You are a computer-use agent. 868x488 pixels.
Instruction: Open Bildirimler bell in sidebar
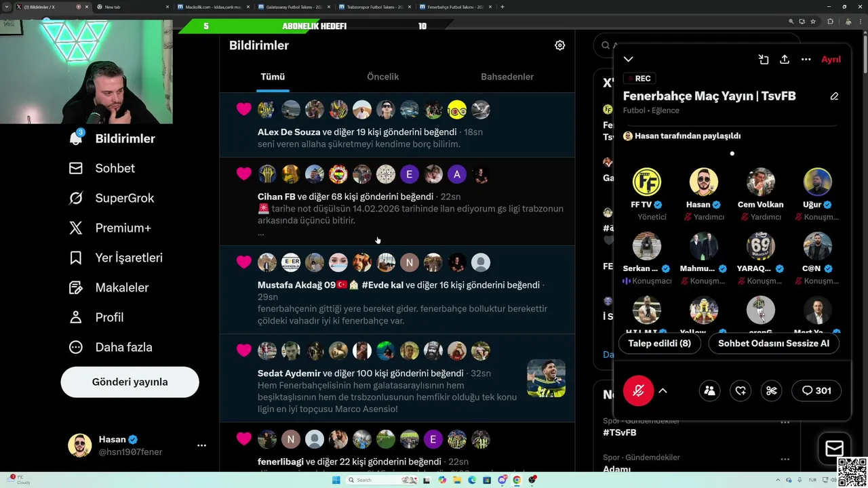76,138
